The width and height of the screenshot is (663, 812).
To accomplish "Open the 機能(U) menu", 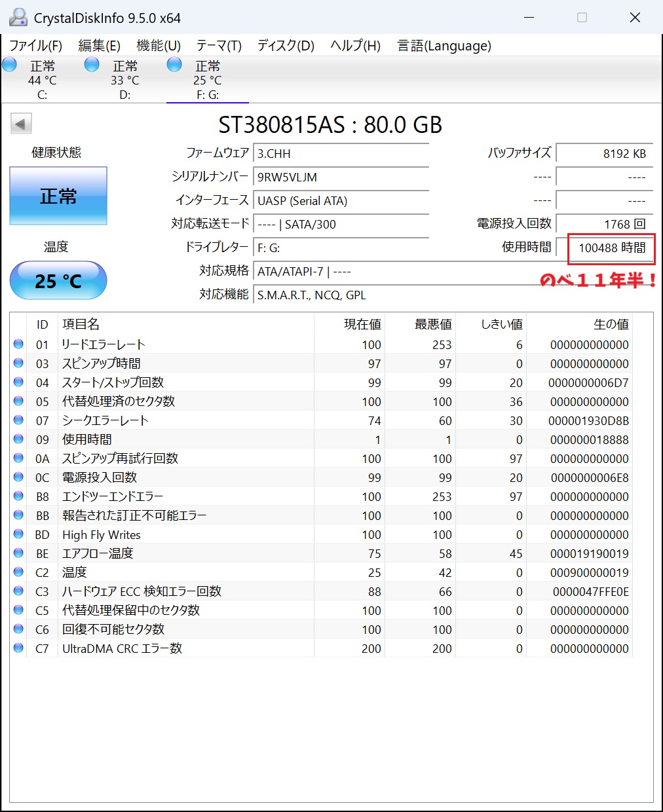I will coord(156,46).
